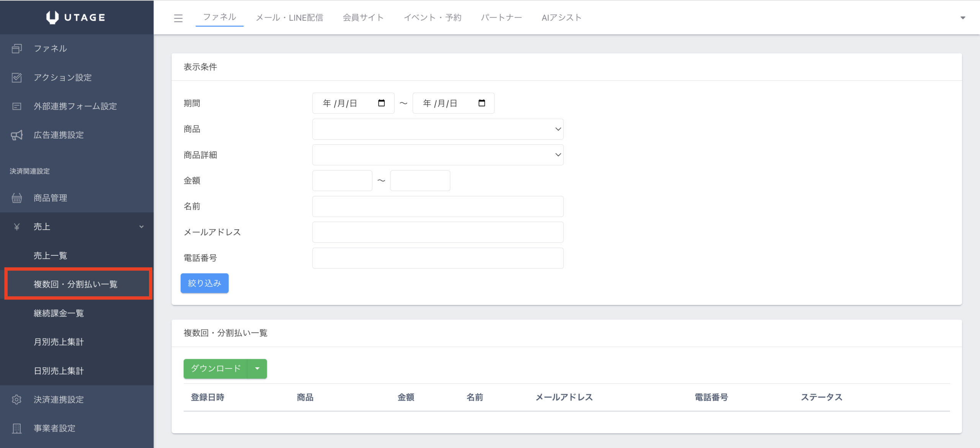Click the funnel icon in sidebar
Image resolution: width=980 pixels, height=448 pixels.
tap(16, 49)
